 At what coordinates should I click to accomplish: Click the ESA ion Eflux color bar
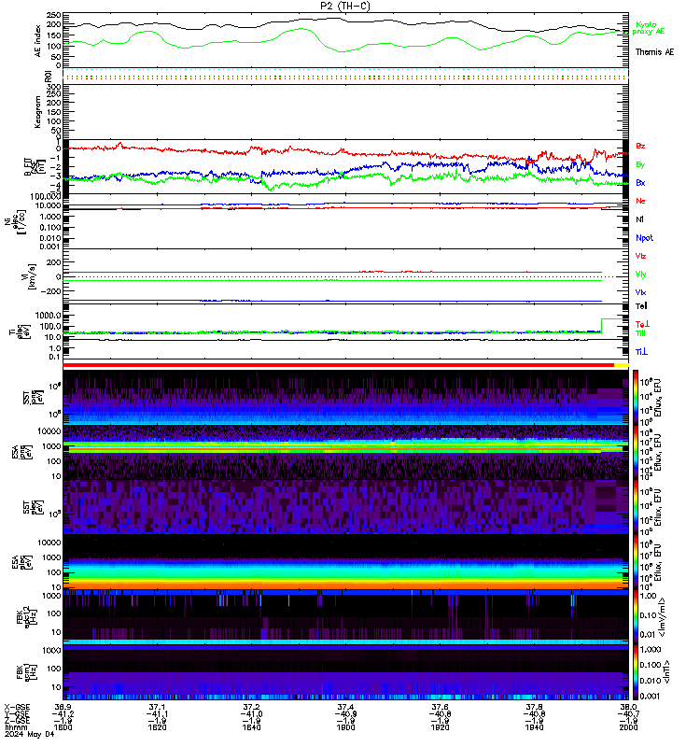tap(636, 452)
